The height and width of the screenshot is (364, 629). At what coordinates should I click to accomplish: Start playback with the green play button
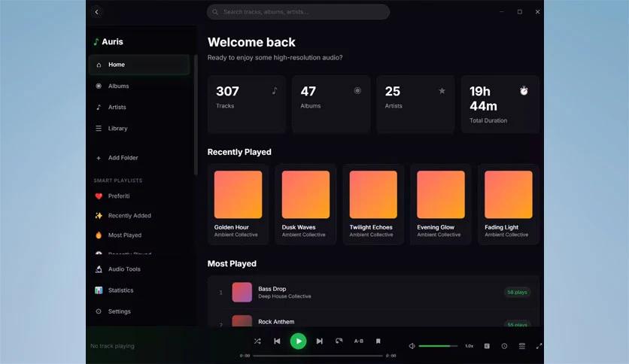299,341
